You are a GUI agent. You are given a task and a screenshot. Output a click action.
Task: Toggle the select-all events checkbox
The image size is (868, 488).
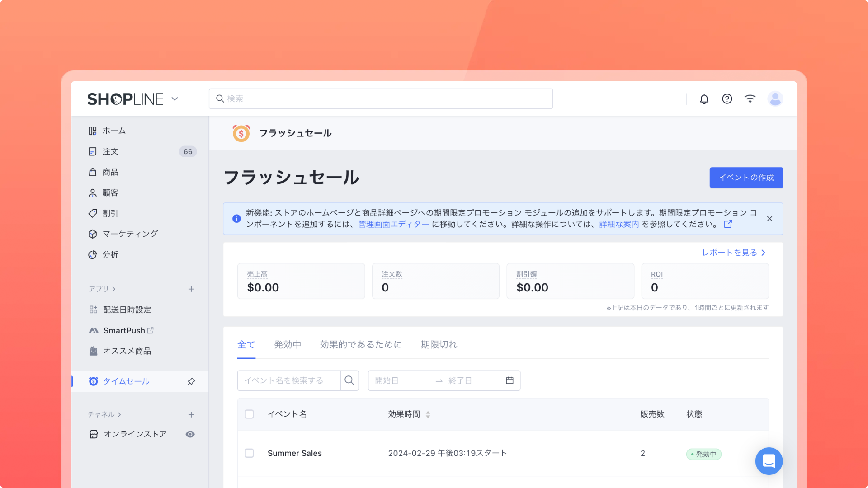[249, 414]
